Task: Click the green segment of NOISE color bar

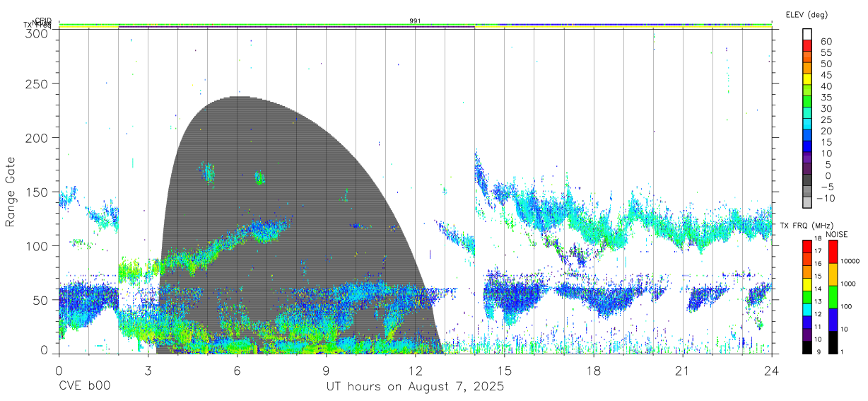Action: pos(834,296)
